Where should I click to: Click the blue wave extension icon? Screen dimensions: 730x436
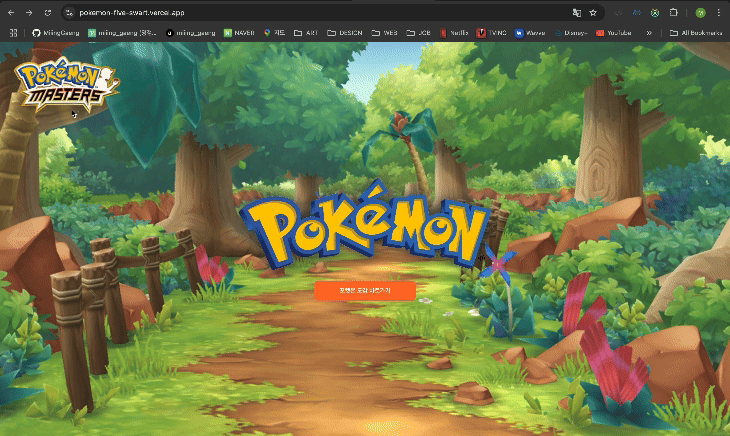636,13
